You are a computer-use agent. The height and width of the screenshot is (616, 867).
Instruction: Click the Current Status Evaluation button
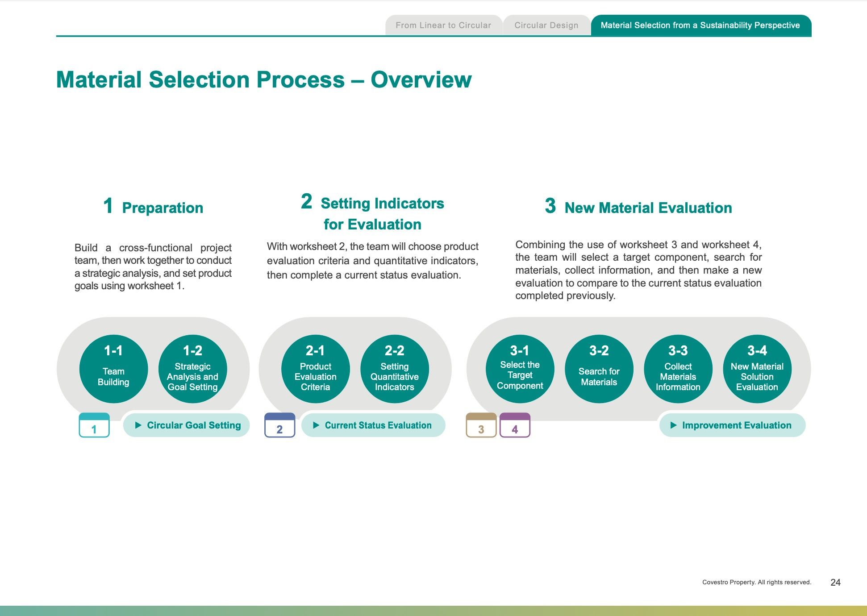coord(373,425)
